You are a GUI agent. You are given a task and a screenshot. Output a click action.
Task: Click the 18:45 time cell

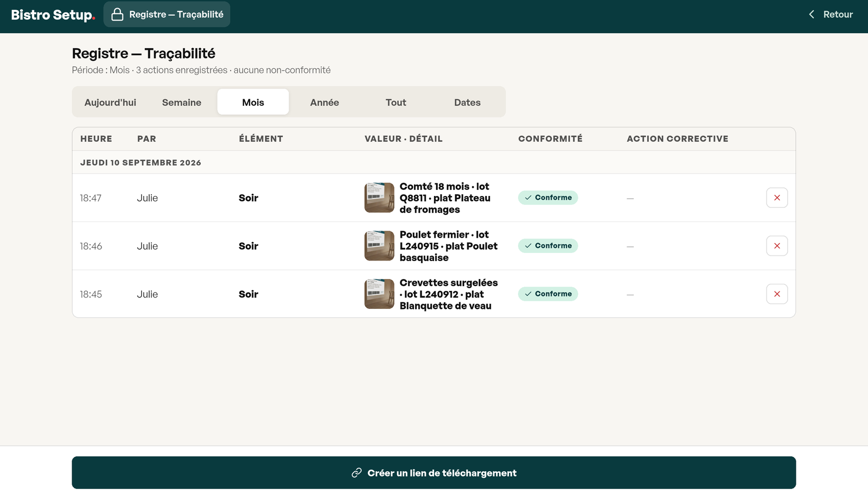91,294
